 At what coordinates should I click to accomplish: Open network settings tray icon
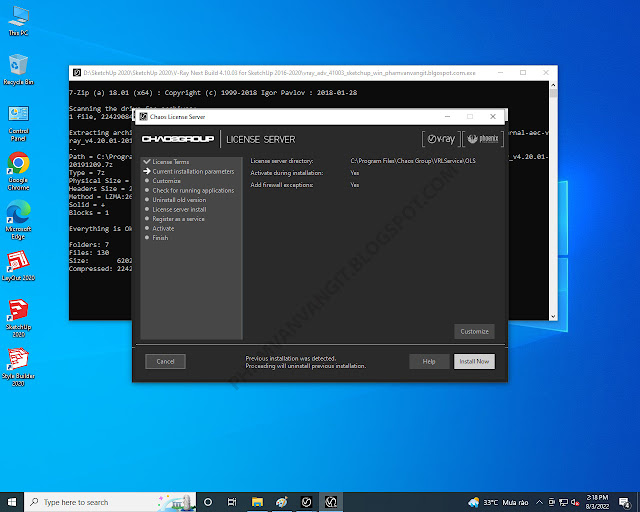click(563, 502)
